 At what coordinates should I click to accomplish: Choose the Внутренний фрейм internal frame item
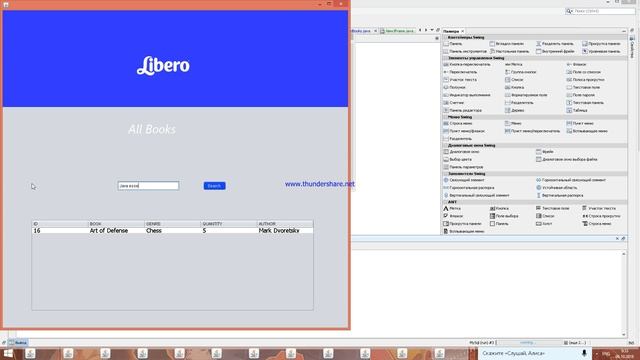click(x=555, y=51)
